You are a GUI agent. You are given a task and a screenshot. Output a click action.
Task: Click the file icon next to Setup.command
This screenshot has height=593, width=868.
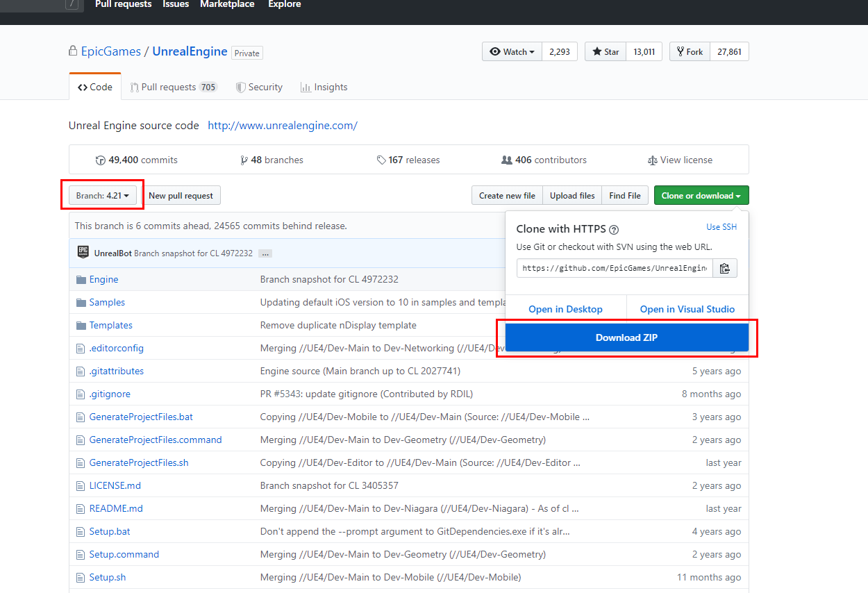tap(81, 554)
